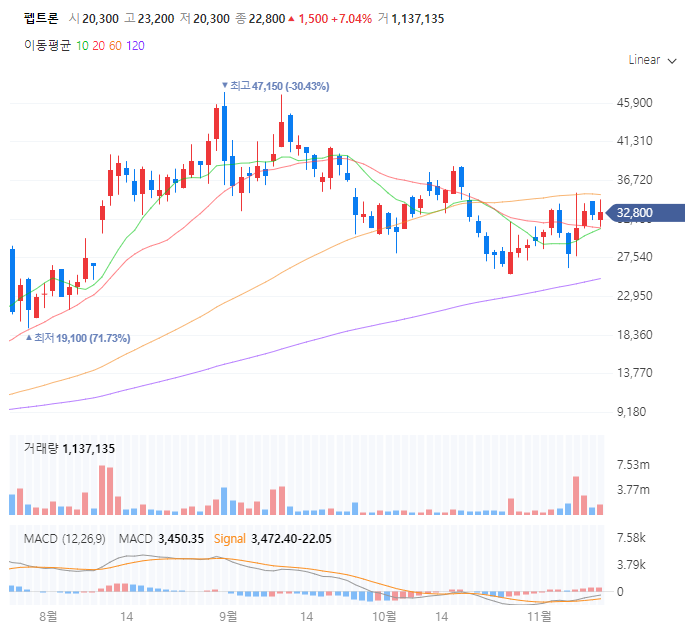685x628 pixels.
Task: Click the 7.58k MACD axis label
Action: [x=631, y=538]
